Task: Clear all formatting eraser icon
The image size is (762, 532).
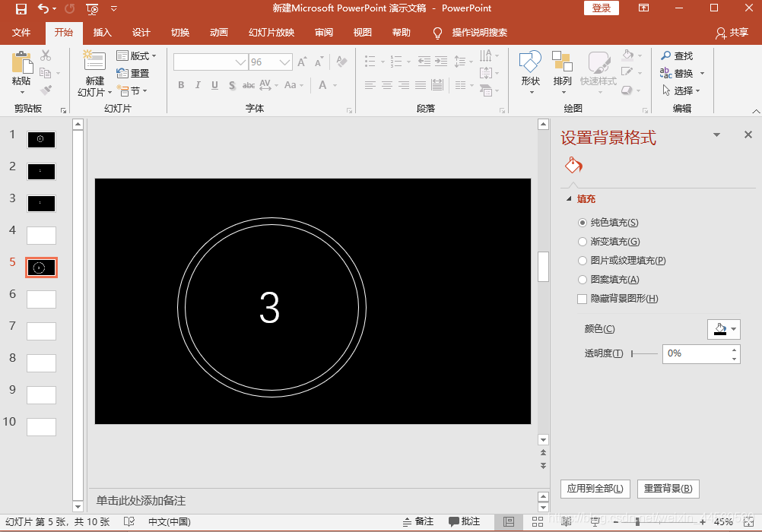Action: click(341, 62)
